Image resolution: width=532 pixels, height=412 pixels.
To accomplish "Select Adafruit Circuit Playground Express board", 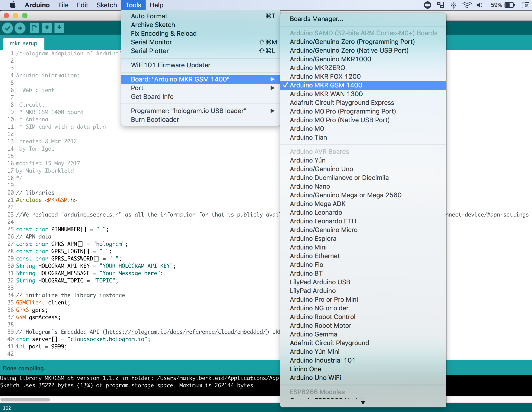I will click(363, 103).
